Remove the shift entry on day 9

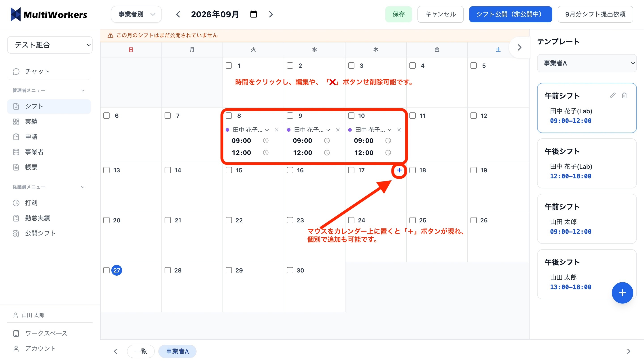tap(338, 130)
